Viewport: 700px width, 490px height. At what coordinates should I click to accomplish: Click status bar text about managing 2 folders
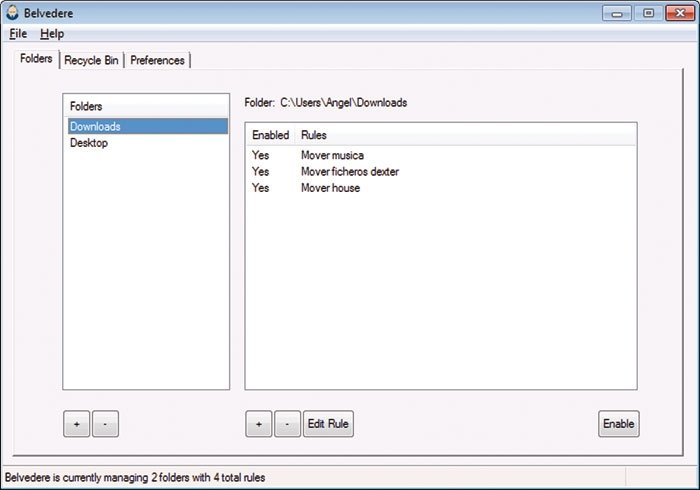(x=135, y=478)
